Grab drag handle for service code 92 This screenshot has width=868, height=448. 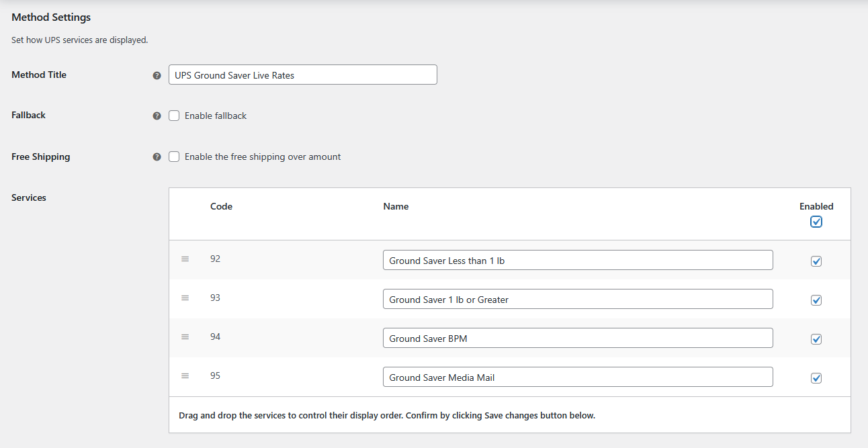pyautogui.click(x=185, y=259)
